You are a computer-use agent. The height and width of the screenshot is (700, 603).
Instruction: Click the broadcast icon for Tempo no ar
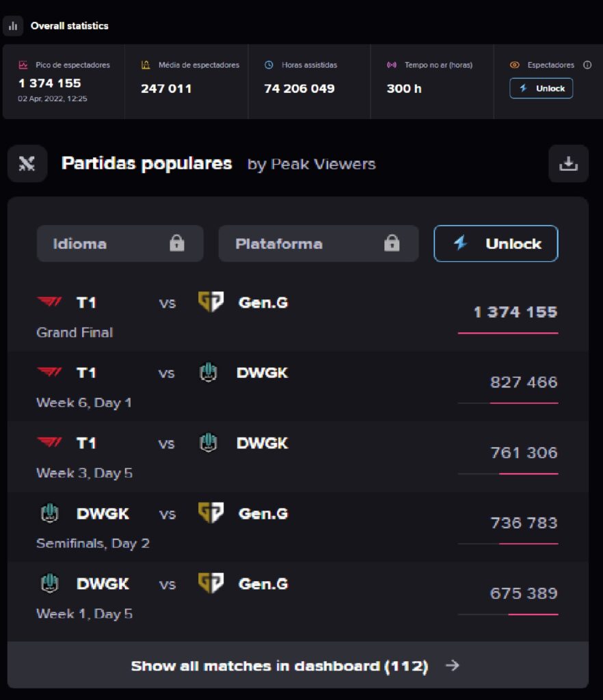392,65
